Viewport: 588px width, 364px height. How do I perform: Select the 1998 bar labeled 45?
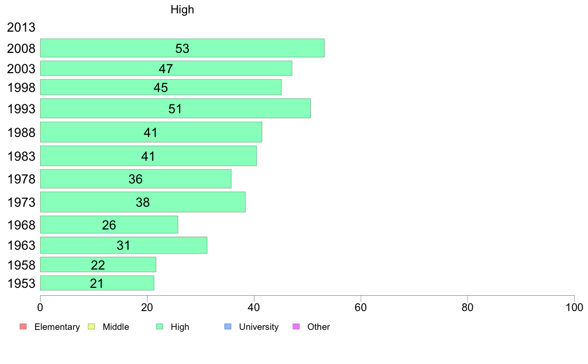(161, 87)
